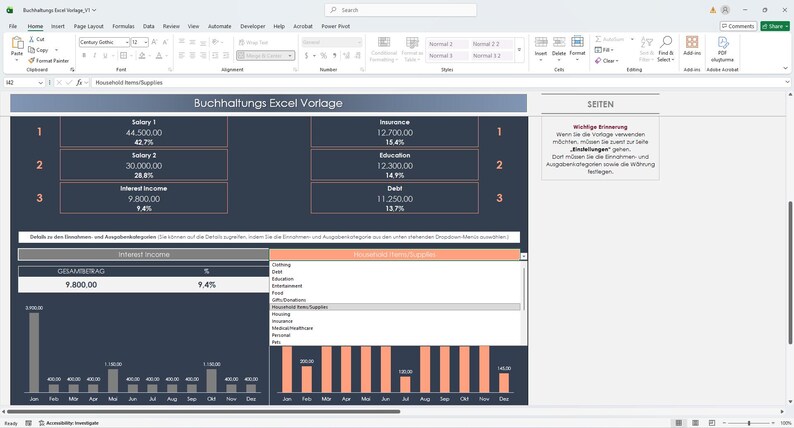
Task: Decrease indent in Alignment group
Action: (x=215, y=56)
